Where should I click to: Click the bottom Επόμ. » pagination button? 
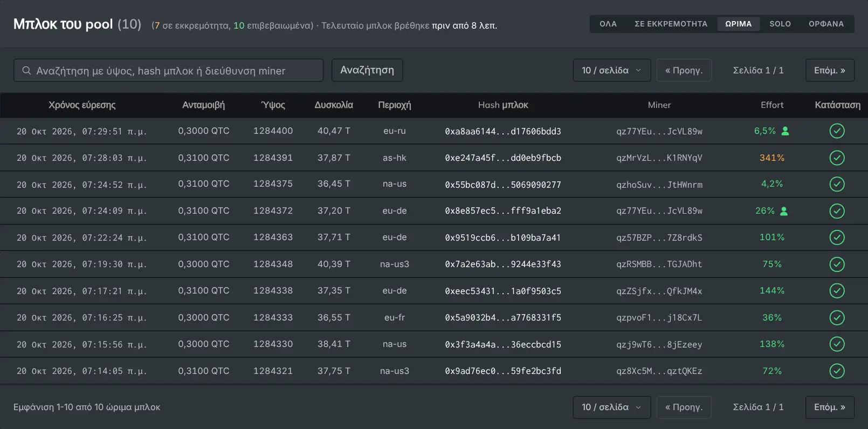coord(830,407)
